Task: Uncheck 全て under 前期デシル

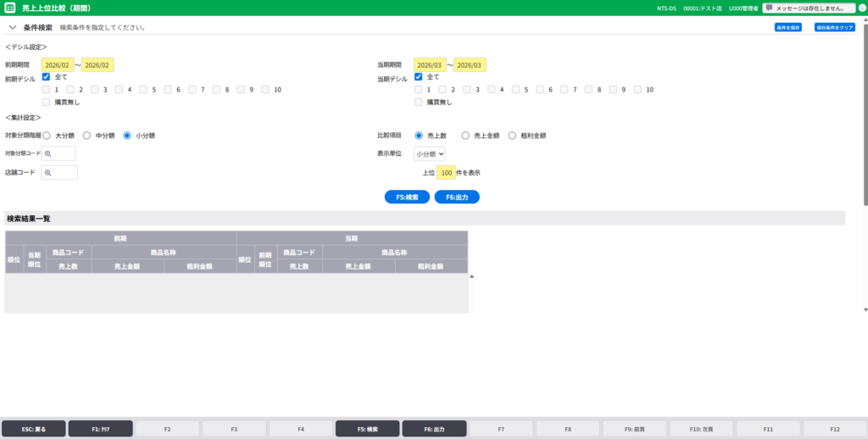Action: coord(46,77)
